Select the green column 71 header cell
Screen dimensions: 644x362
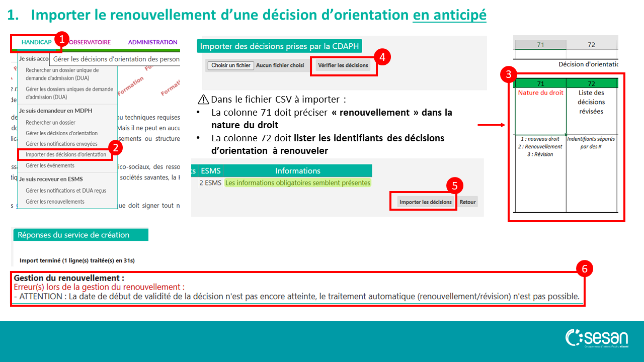click(540, 83)
